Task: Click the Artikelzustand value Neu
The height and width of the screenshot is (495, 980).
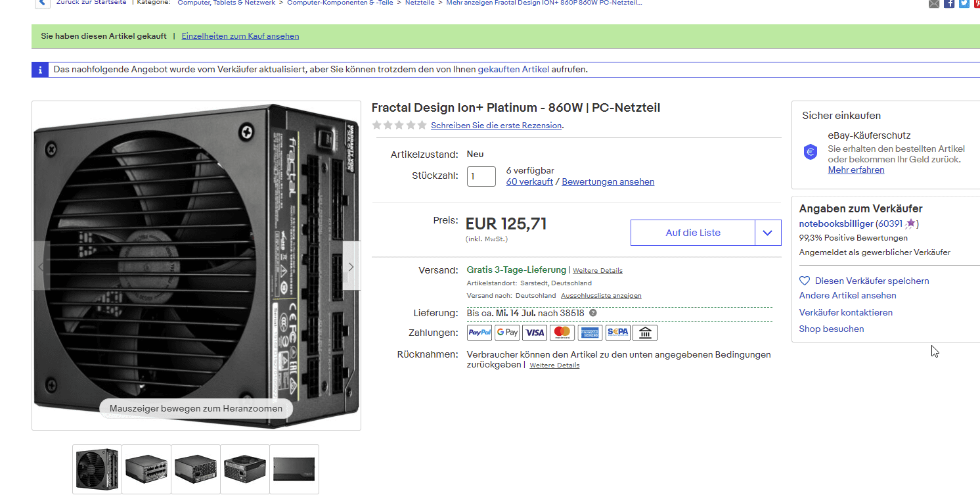Action: click(x=475, y=154)
